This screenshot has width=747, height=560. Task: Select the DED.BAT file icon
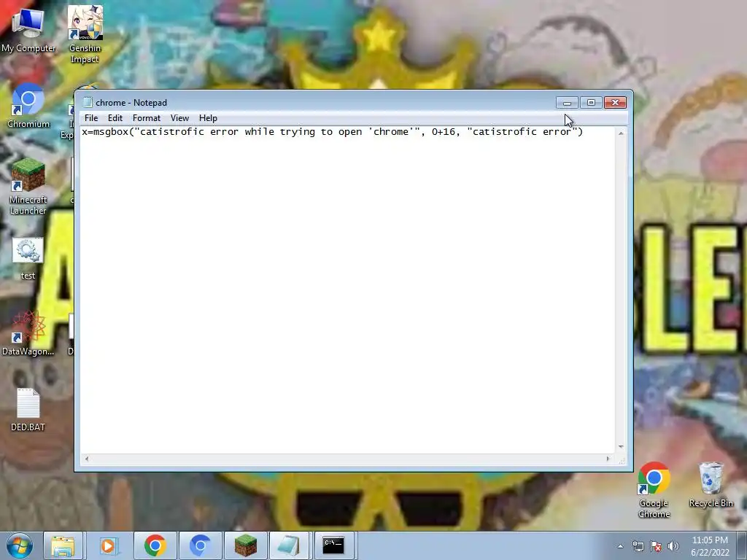coord(28,410)
